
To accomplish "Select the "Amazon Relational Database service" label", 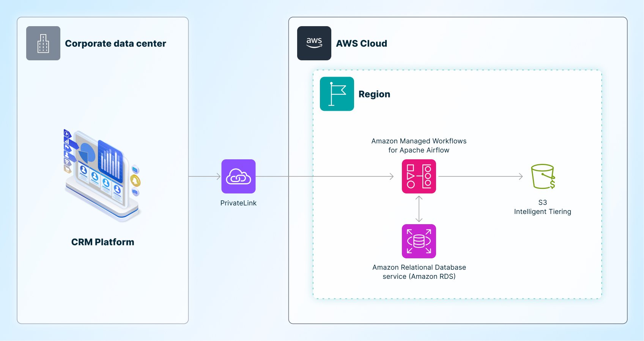I will click(x=419, y=272).
